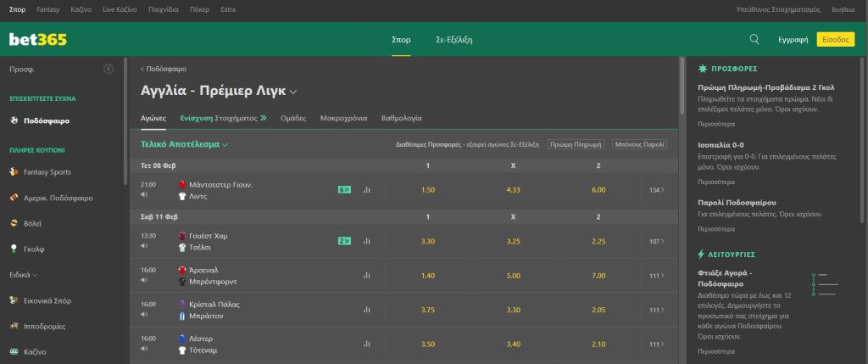Click the Αμερικ. Ποδόσφαιρο icon

[14, 198]
